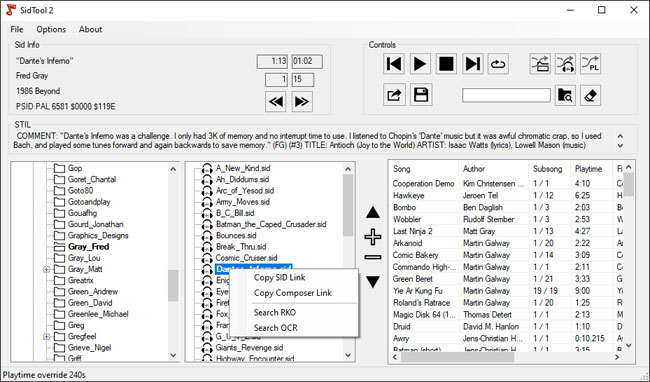This screenshot has height=382, width=650.
Task: Sort playlist by Subsong column header
Action: [x=549, y=169]
